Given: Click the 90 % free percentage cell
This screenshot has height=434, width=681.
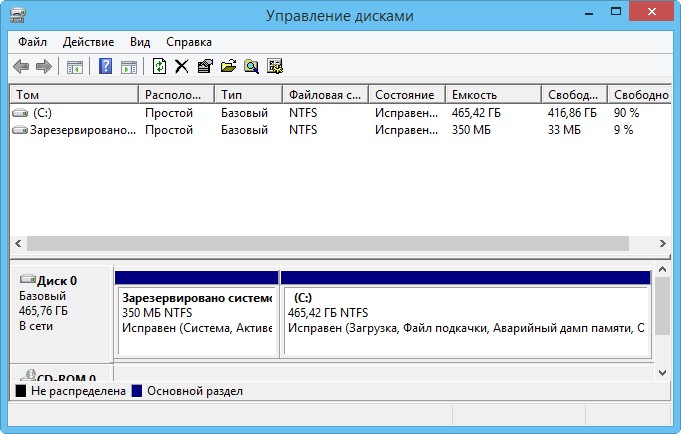Looking at the screenshot, I should [626, 113].
